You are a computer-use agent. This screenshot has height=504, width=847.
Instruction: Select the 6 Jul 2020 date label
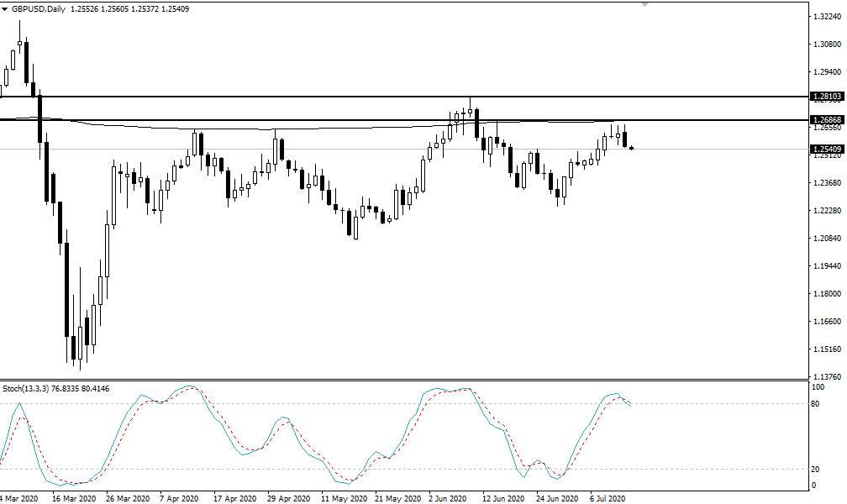click(608, 498)
